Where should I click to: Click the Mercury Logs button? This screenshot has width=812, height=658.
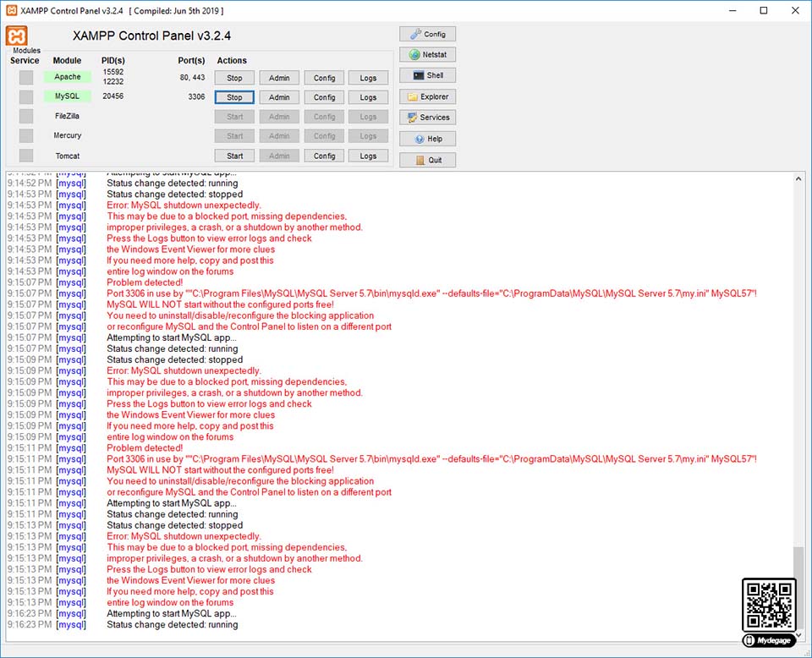(368, 136)
